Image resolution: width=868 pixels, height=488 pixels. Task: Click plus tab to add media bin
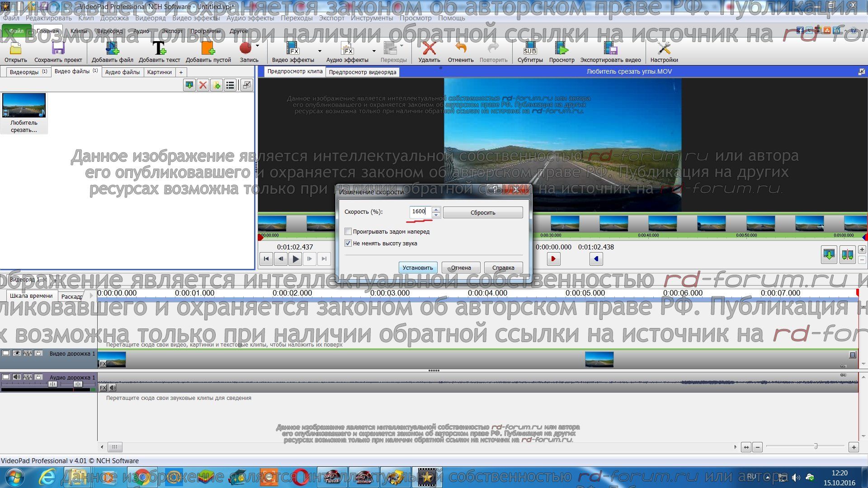(181, 72)
